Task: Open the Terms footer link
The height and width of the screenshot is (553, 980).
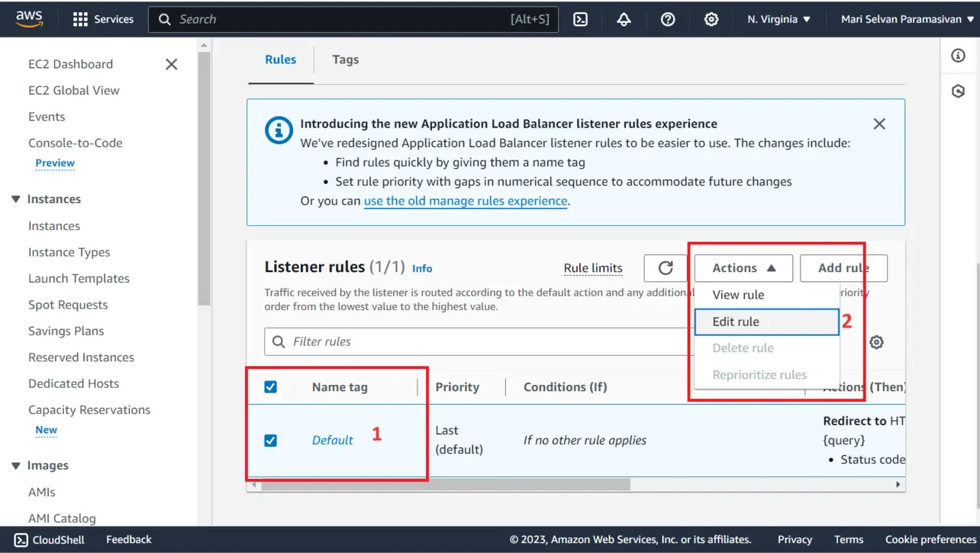Action: [x=849, y=539]
